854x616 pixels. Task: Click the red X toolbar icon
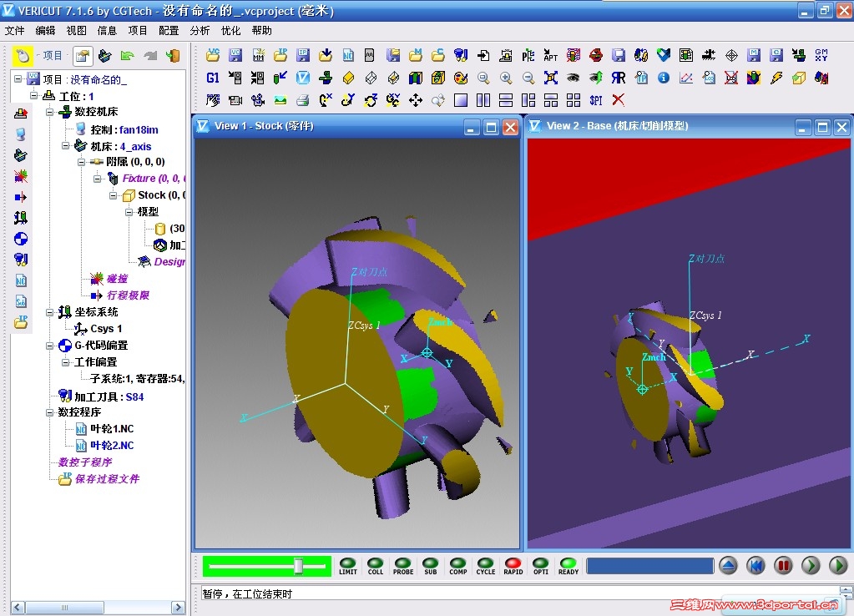(x=619, y=100)
